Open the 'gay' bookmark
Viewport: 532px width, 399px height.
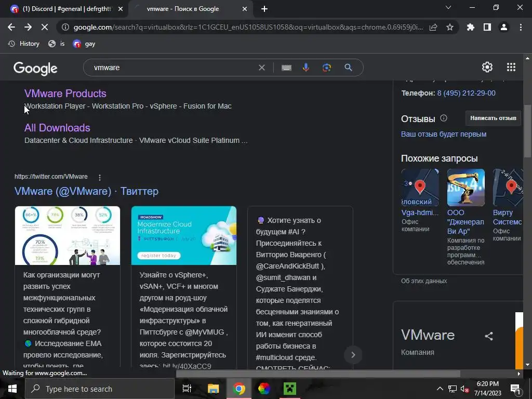(84, 44)
